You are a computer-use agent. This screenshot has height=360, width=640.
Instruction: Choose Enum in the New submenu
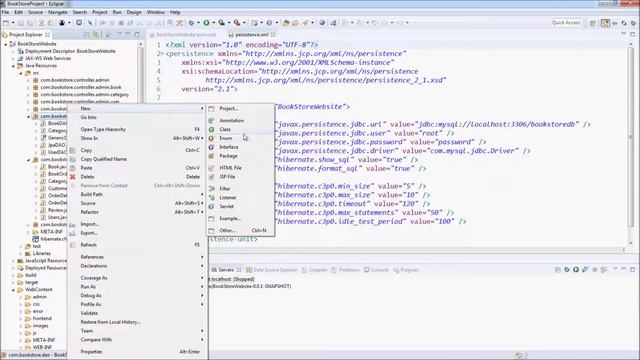click(240, 138)
